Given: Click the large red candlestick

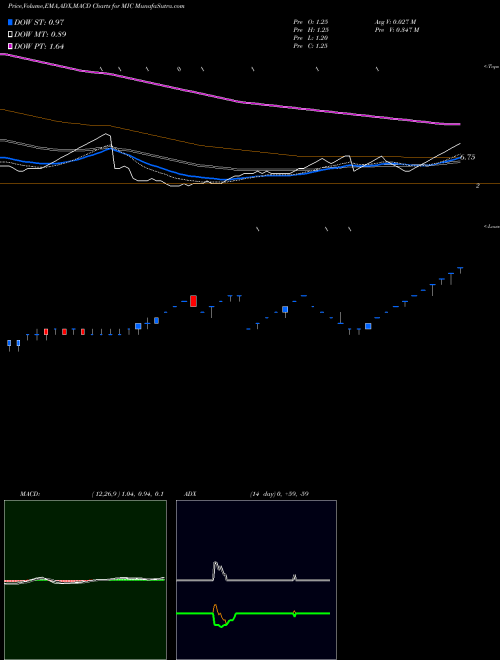Looking at the screenshot, I should tap(194, 301).
